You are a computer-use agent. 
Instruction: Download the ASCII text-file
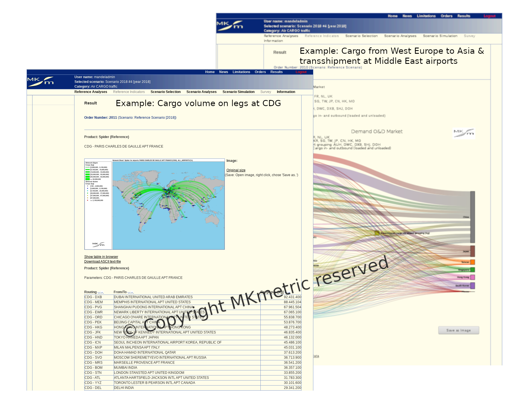click(102, 262)
